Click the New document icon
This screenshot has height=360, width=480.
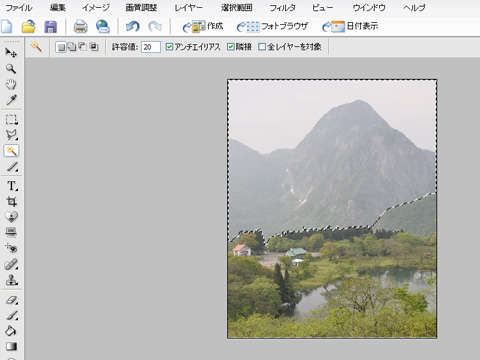[x=7, y=26]
